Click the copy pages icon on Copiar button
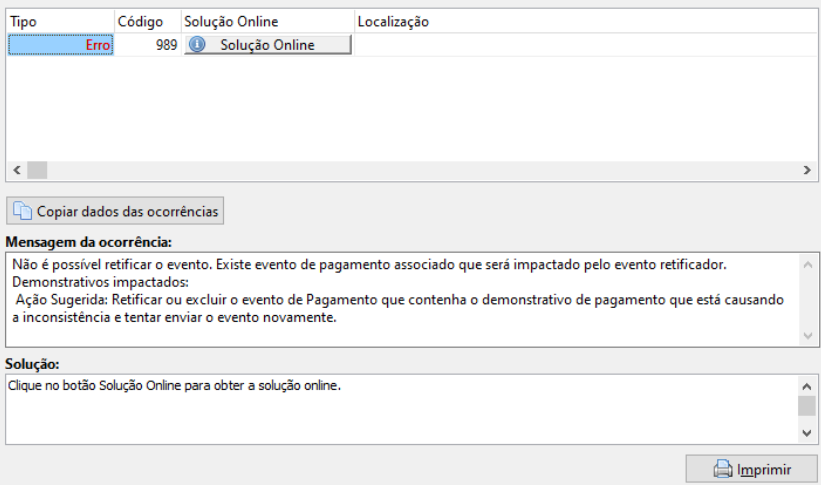Viewport: 821px width, 492px height. 23,211
